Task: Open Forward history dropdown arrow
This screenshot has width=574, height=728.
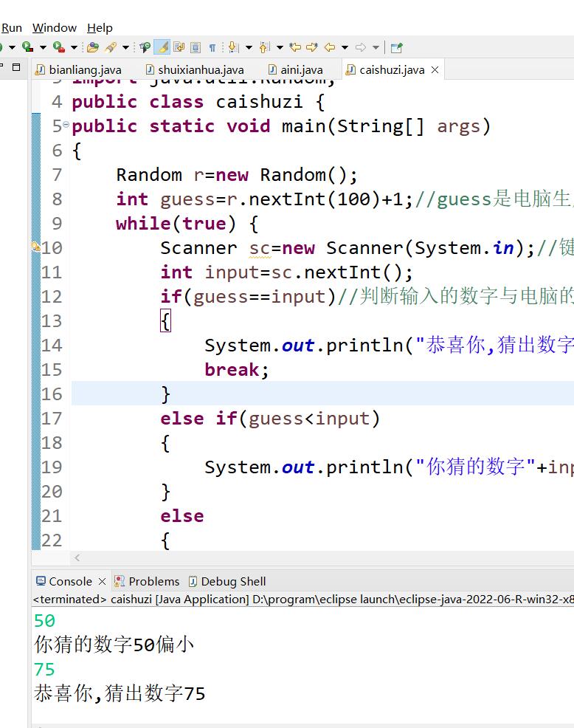Action: point(376,47)
